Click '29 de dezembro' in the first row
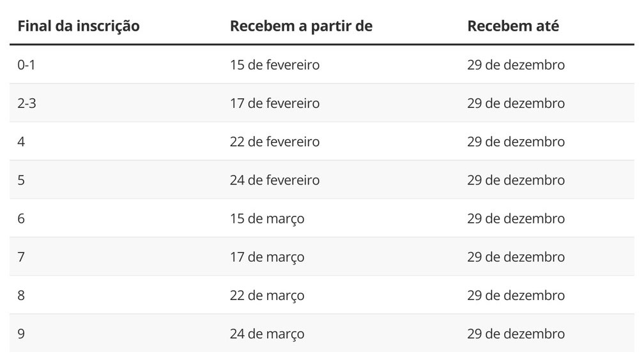The image size is (644, 353). (516, 65)
